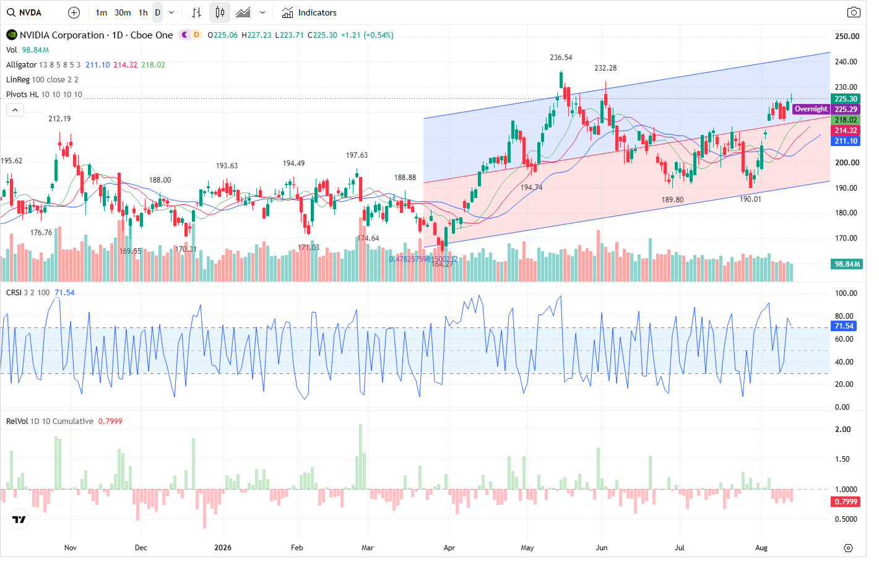Click the 189.80 pivot low label

672,200
